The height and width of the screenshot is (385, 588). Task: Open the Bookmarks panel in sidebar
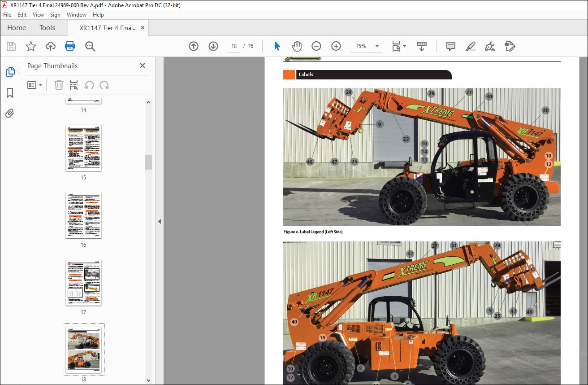[10, 93]
